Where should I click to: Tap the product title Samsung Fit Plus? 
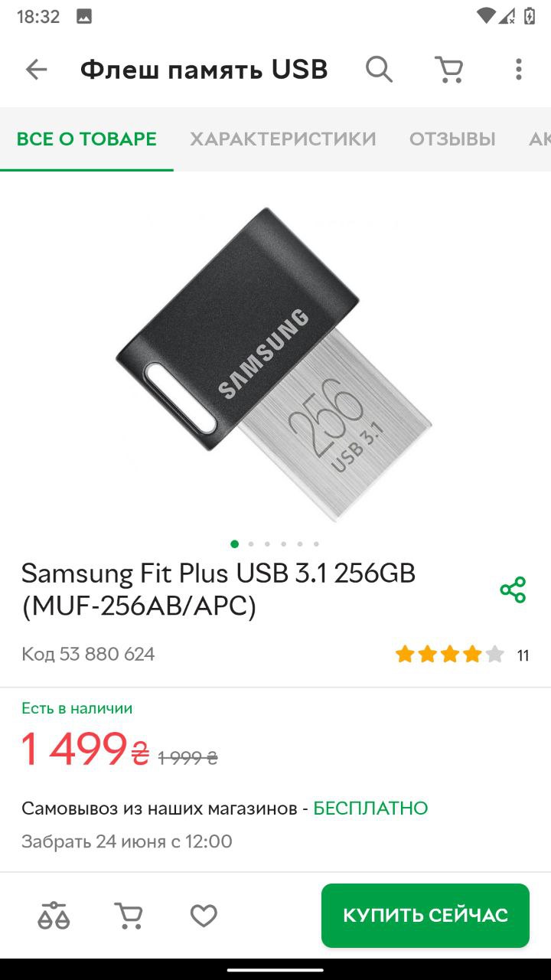pyautogui.click(x=218, y=589)
